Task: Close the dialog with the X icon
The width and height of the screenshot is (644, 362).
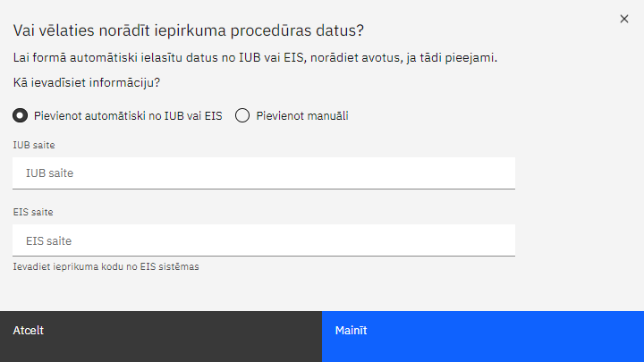Action: pos(624,19)
